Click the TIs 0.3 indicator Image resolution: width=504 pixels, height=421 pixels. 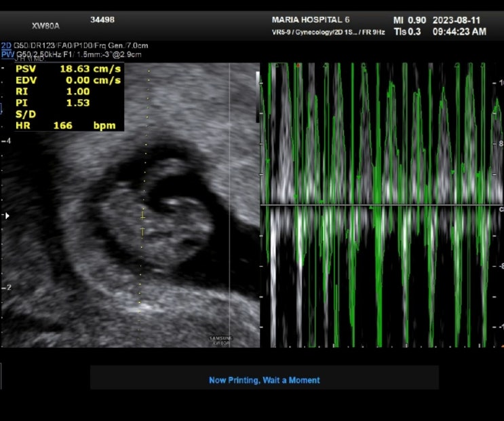(x=407, y=31)
